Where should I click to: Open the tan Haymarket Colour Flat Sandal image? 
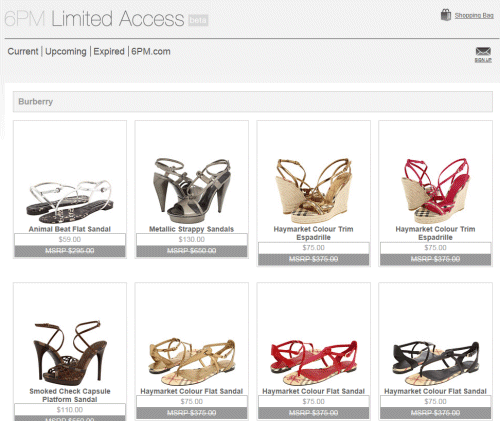pyautogui.click(x=192, y=361)
